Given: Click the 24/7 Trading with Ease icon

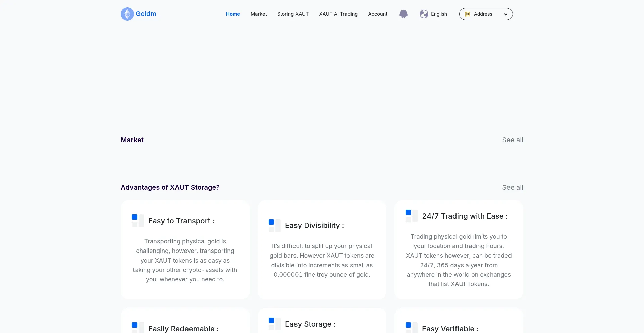Looking at the screenshot, I should (411, 216).
